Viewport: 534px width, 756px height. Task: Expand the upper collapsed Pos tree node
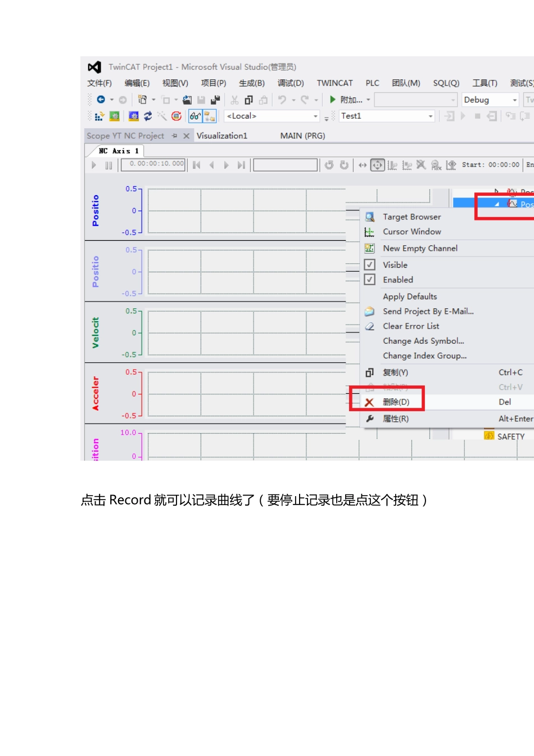[496, 192]
